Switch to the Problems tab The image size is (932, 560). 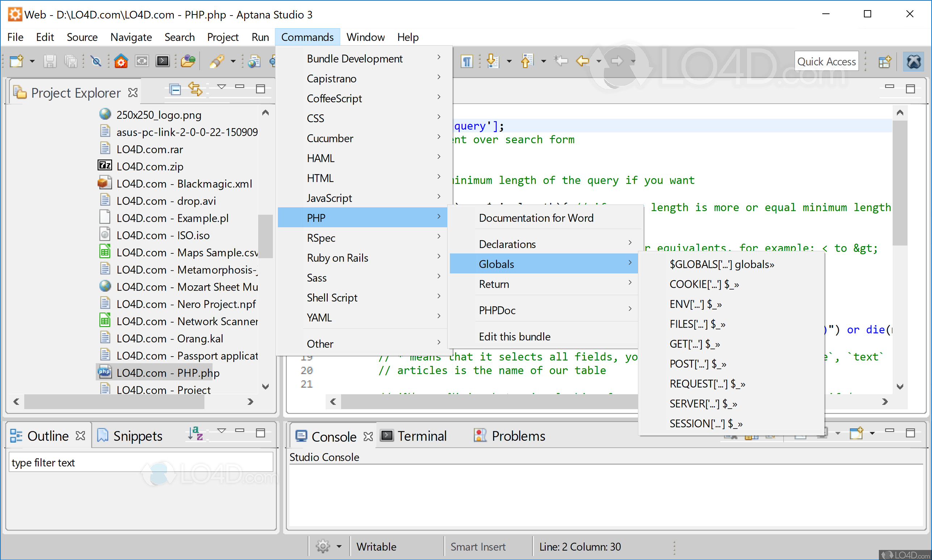click(519, 436)
